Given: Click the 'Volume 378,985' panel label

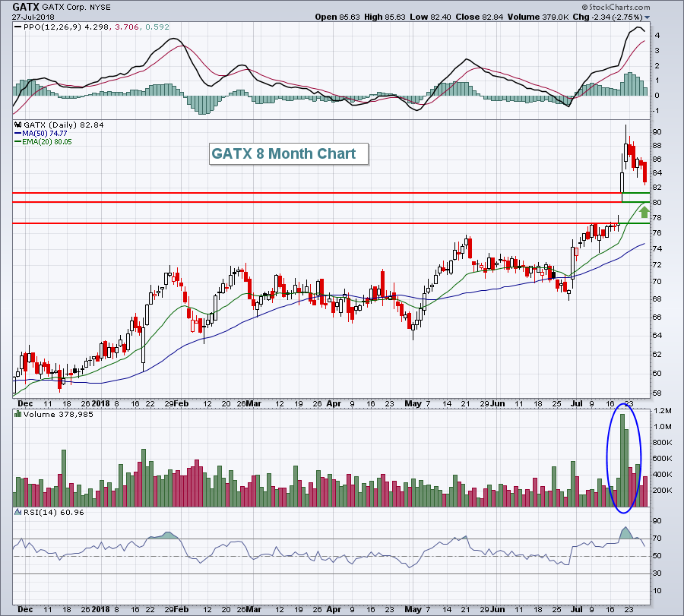Looking at the screenshot, I should tap(59, 414).
